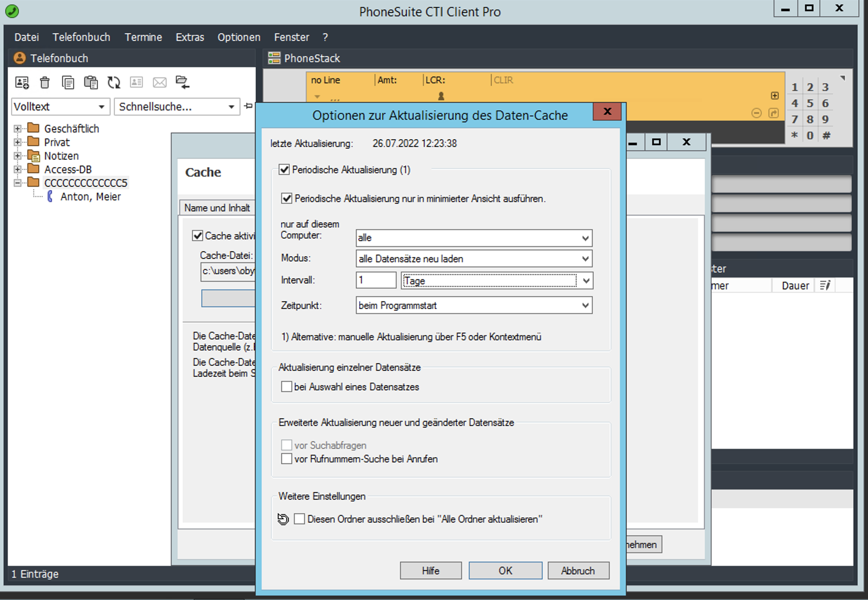Click the reset arrow icon in Weitere Einstellungen
Viewport: 868px width, 600px height.
283,519
